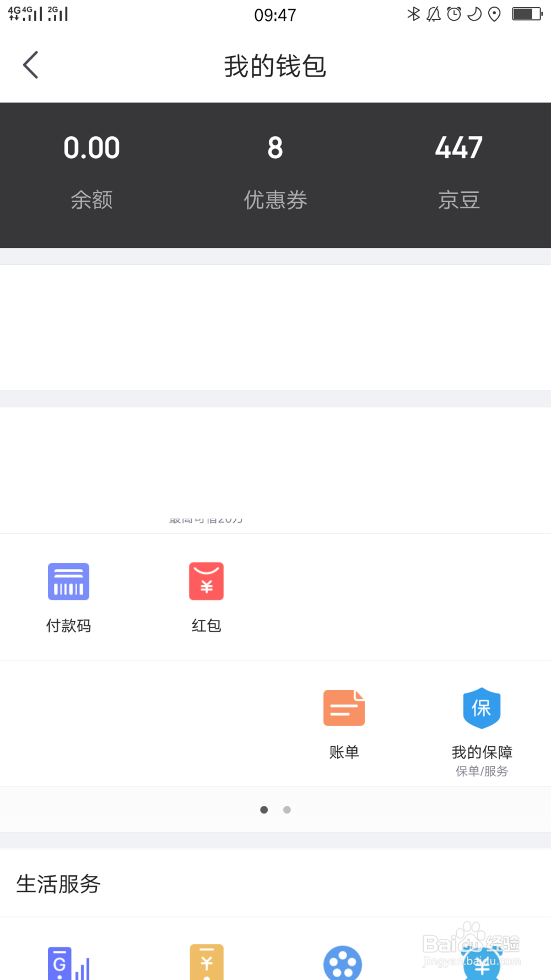551x980 pixels.
Task: Select the second page indicator dot
Action: (287, 810)
